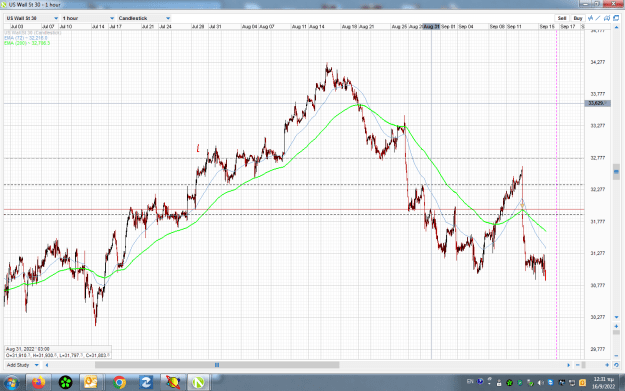The image size is (625, 391).
Task: Click the reset chart view icon
Action: 616,365
